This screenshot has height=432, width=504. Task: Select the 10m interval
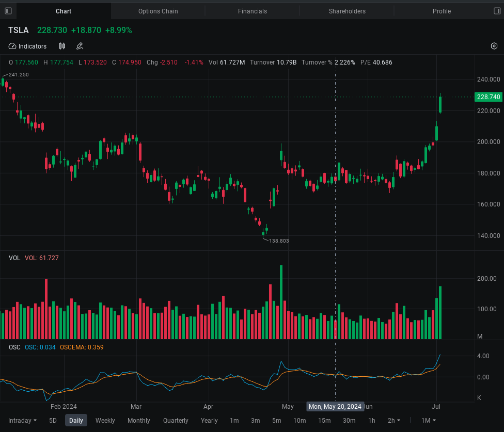click(300, 421)
